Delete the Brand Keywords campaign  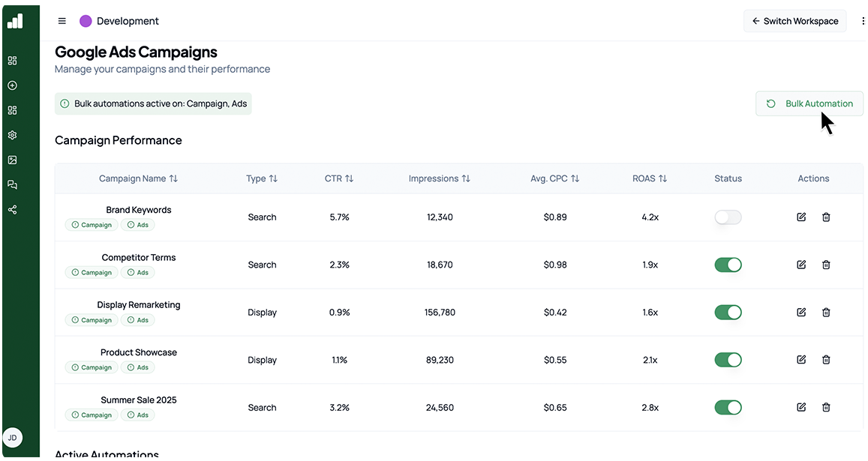826,217
